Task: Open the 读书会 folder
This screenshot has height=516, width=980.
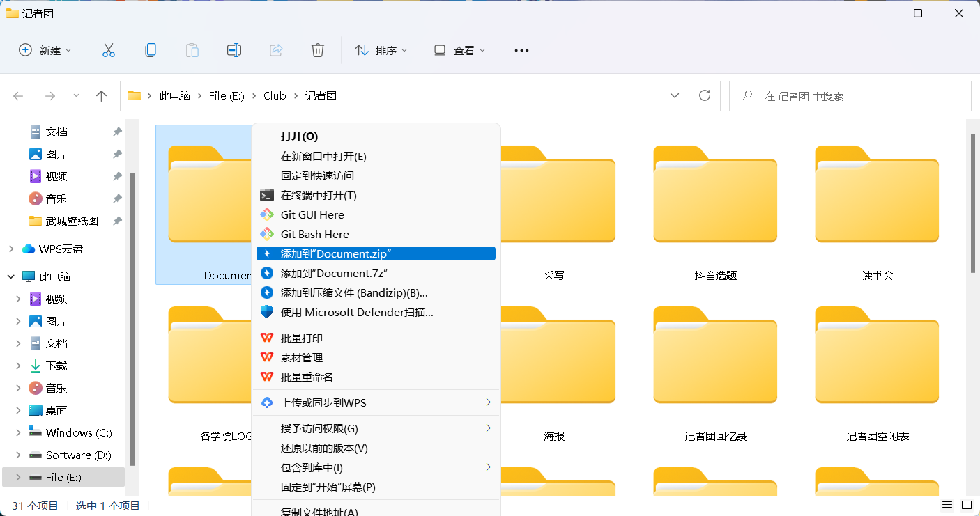Action: [878, 205]
